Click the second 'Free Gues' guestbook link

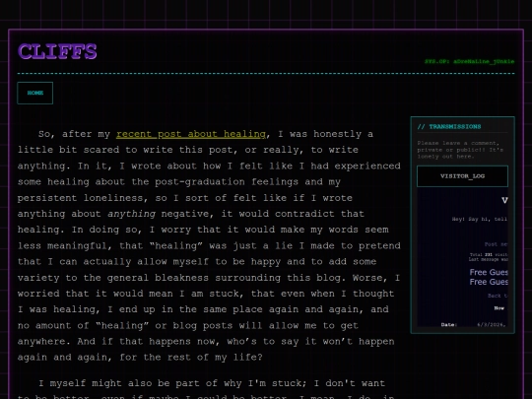click(x=489, y=282)
